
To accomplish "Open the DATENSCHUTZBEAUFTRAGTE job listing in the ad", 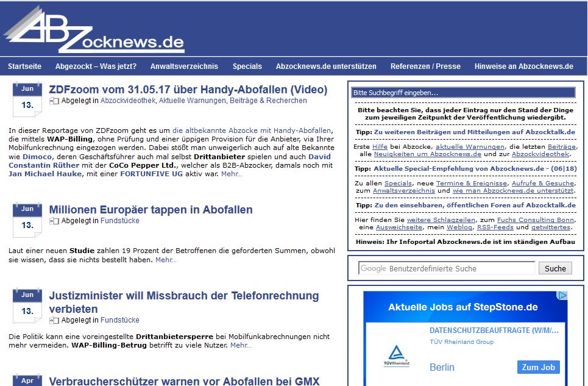I will pyautogui.click(x=494, y=331).
